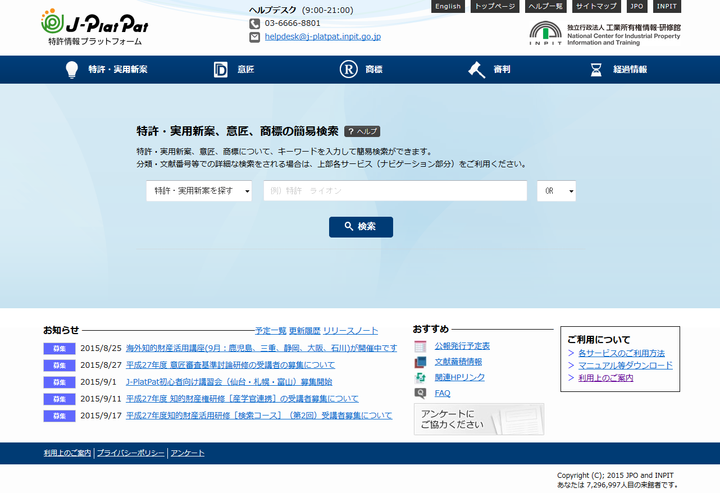Switch to the English version

[448, 6]
